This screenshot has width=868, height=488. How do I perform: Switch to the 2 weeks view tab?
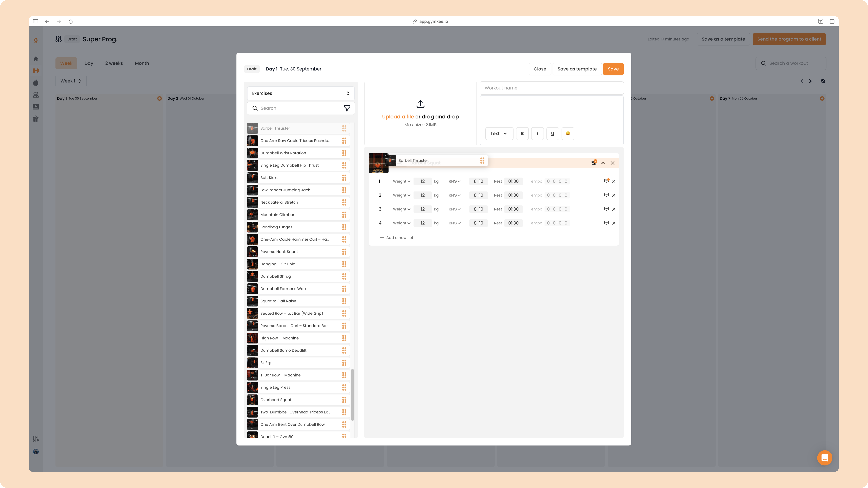coord(114,63)
